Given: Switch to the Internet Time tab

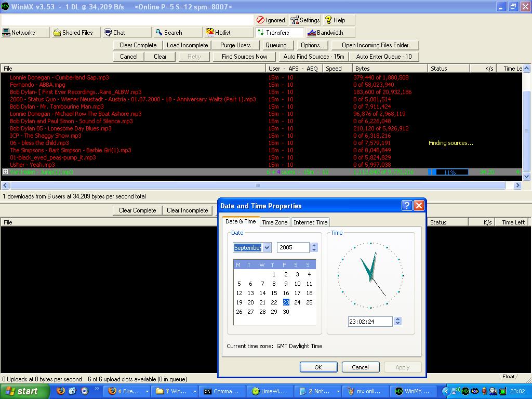Looking at the screenshot, I should (310, 222).
